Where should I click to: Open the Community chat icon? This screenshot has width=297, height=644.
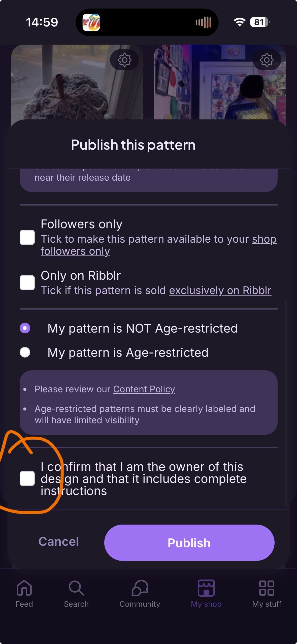140,588
